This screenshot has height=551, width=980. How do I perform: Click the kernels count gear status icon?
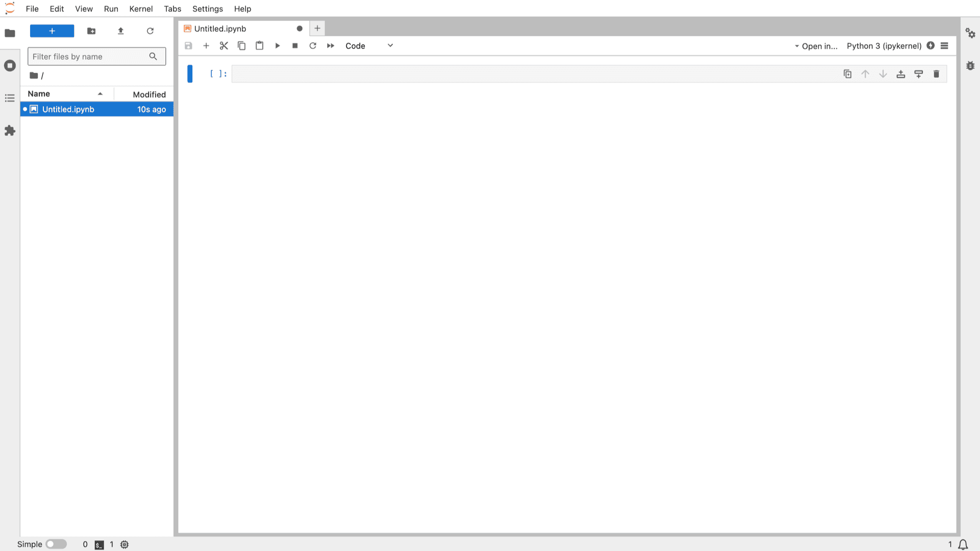click(125, 544)
